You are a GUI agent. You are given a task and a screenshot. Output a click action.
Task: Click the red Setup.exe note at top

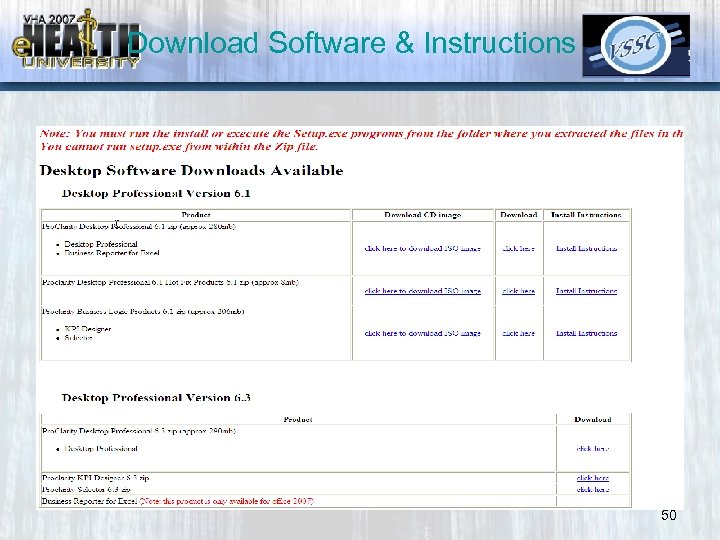(x=361, y=140)
